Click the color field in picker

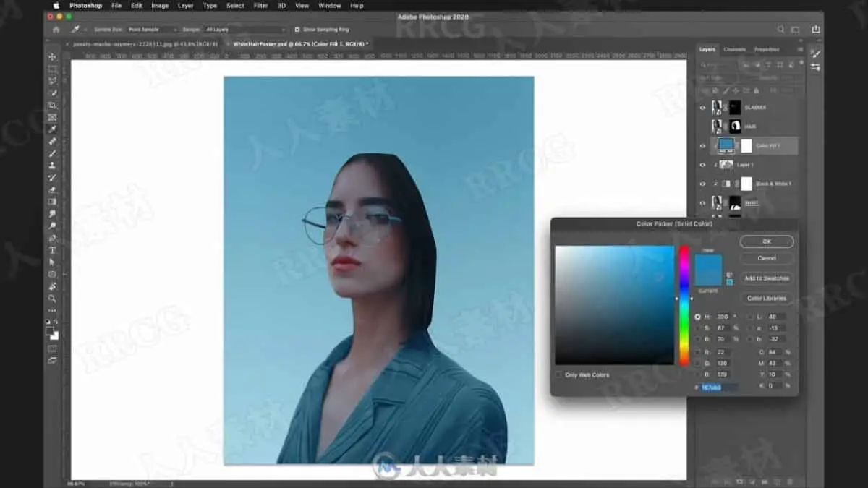615,305
